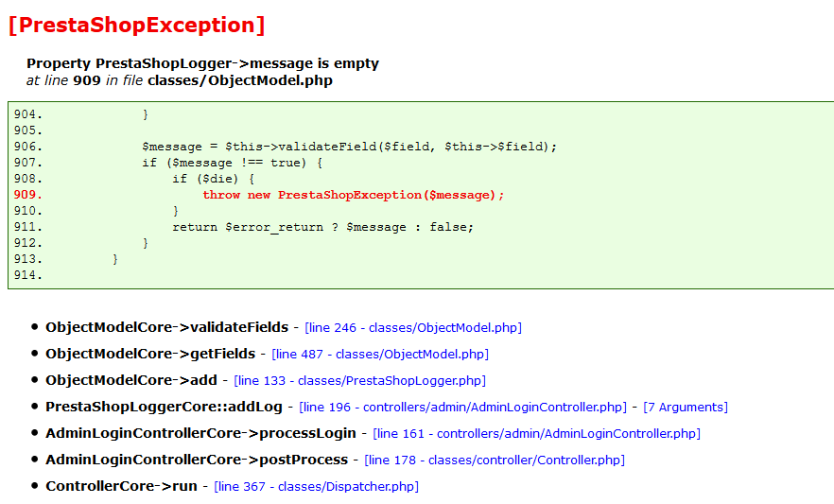Click AdminLoginControllerCore->postProcess trace entry
Screen dimensions: 834x504
197,461
